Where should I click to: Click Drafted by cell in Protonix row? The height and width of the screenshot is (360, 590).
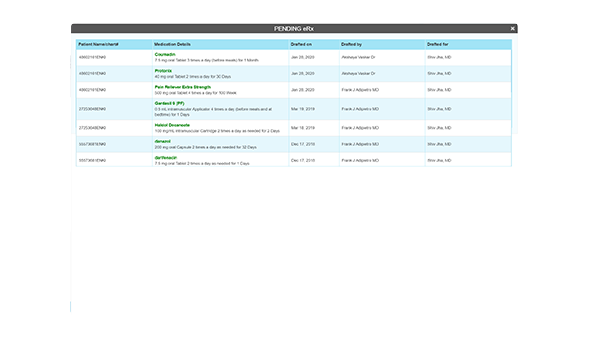358,73
